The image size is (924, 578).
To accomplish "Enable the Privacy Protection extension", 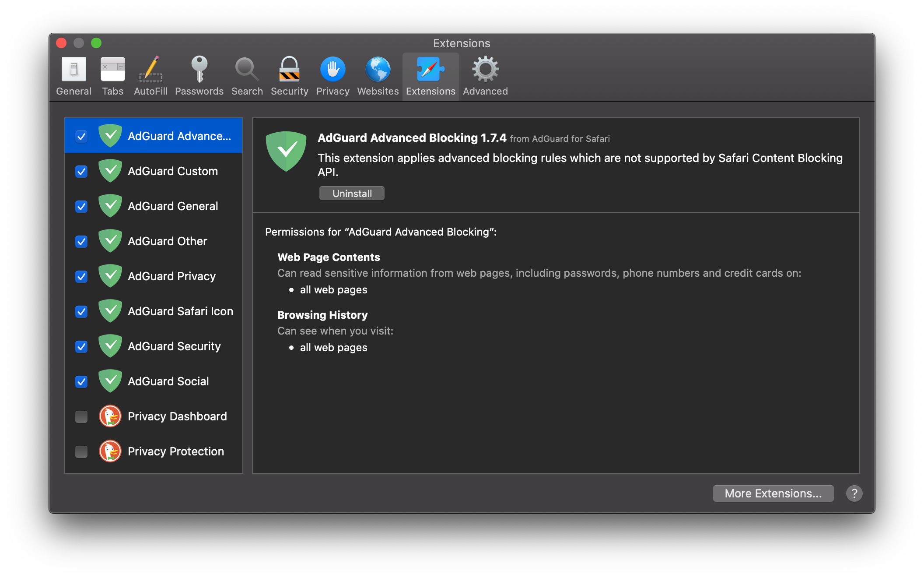I will point(82,451).
